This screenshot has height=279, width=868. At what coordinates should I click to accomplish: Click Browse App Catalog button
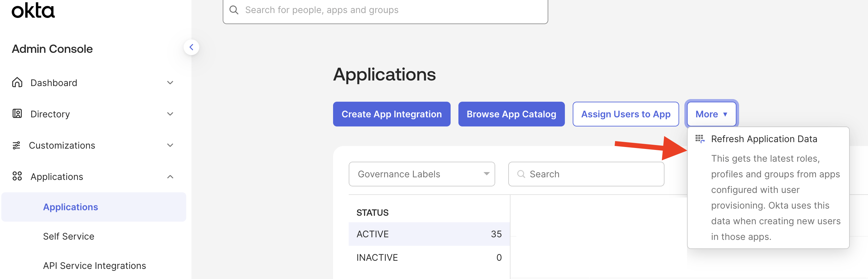[511, 114]
